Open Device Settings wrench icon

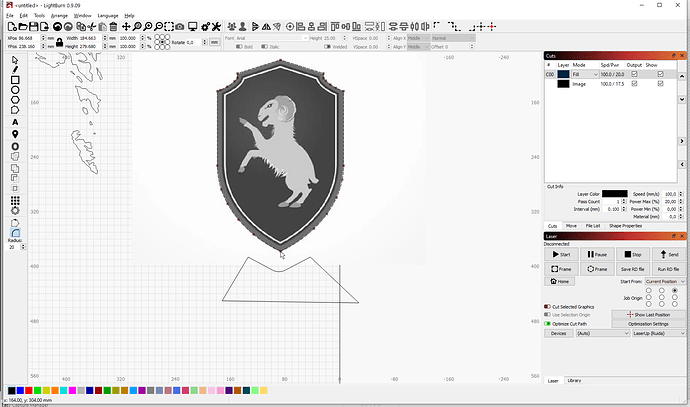(x=216, y=27)
